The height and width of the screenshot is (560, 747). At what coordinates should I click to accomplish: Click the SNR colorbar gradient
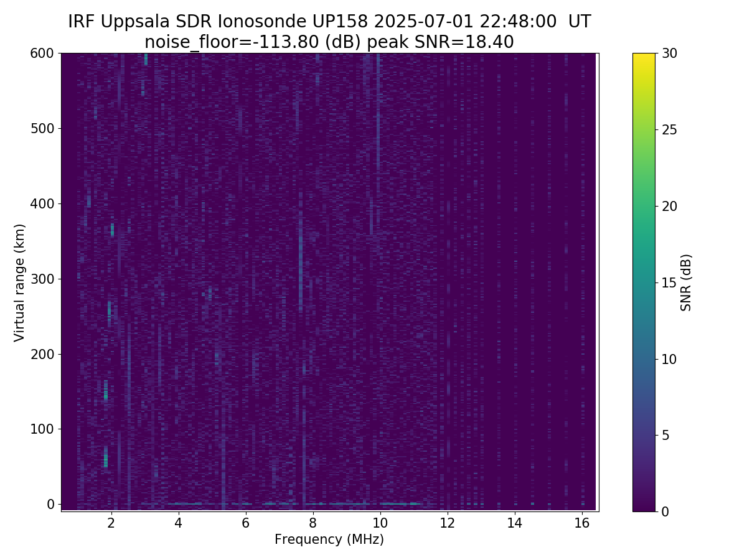(644, 282)
